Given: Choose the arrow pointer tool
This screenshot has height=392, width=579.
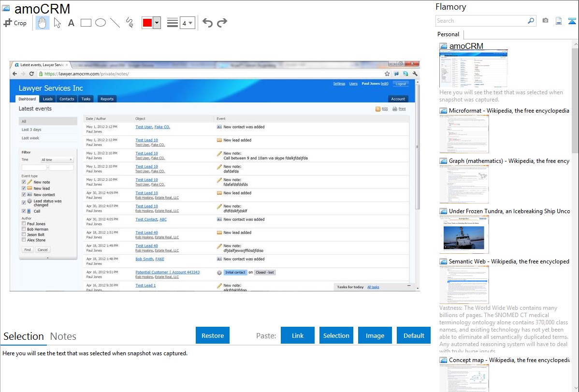Looking at the screenshot, I should tap(57, 23).
